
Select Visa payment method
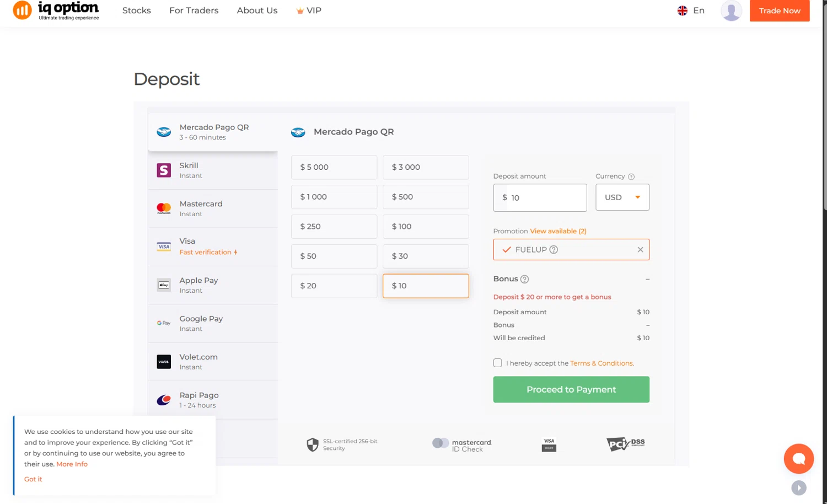click(x=213, y=247)
